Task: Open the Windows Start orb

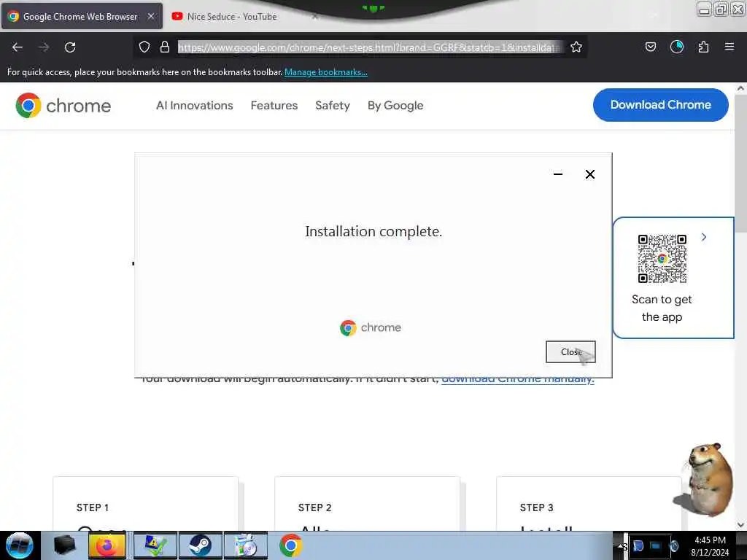Action: 20,545
